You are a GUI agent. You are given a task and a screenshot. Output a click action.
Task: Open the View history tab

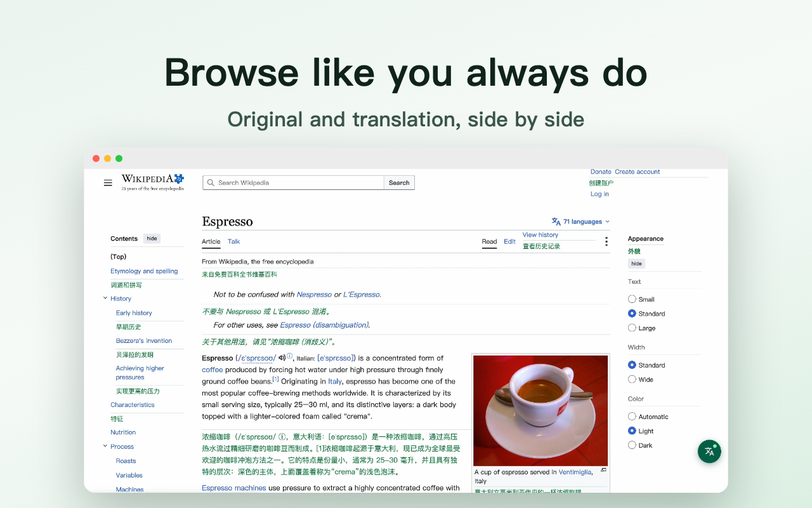tap(540, 235)
